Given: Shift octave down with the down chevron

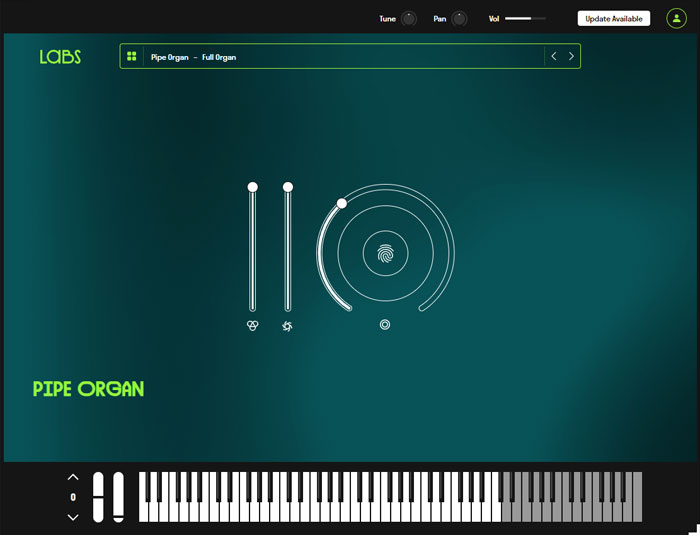Looking at the screenshot, I should click(x=73, y=517).
